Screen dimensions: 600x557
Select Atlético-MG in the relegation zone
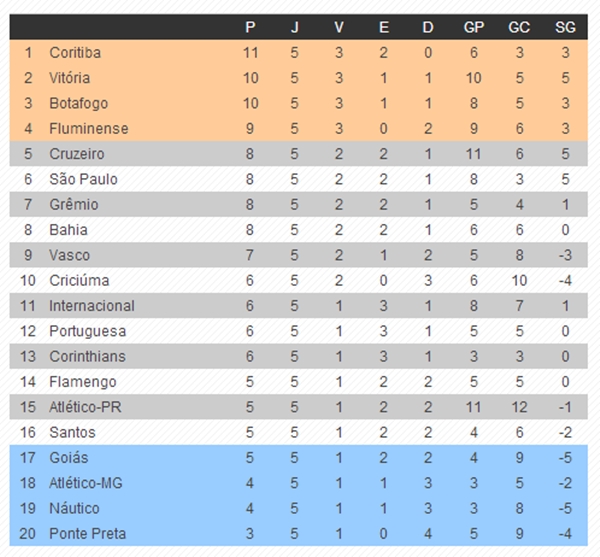(x=86, y=484)
